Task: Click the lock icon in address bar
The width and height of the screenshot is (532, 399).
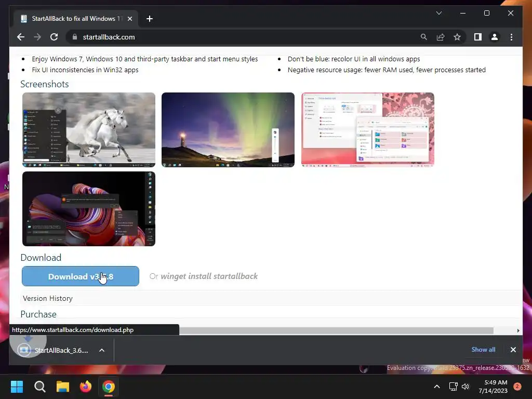Action: pyautogui.click(x=75, y=37)
